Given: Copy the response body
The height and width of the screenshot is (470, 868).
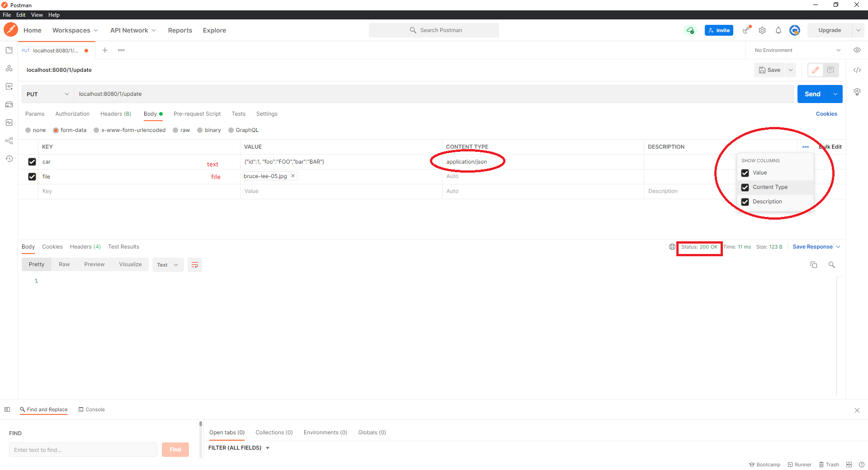Looking at the screenshot, I should pos(814,265).
